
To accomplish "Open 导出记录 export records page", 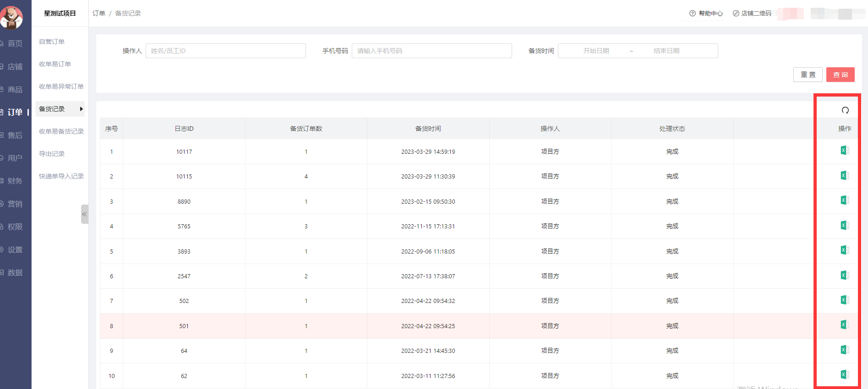I will tap(52, 154).
